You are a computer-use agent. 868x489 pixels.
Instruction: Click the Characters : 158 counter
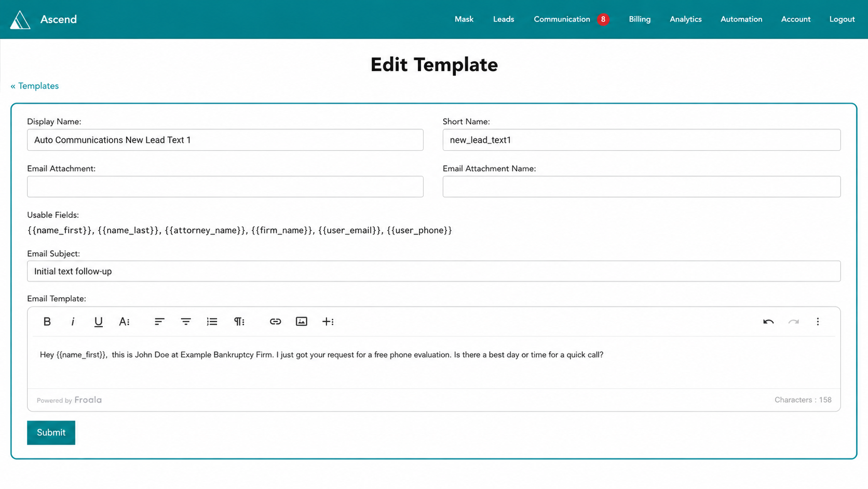[803, 400]
